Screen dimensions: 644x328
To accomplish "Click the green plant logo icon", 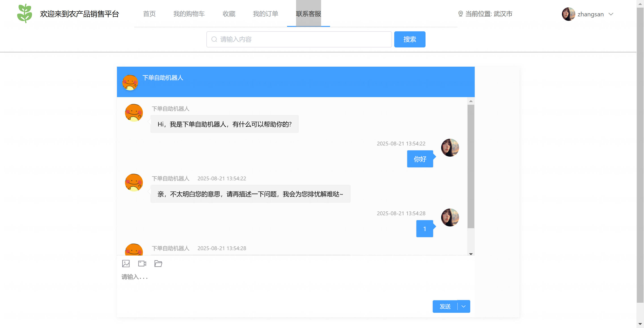I will [x=25, y=13].
